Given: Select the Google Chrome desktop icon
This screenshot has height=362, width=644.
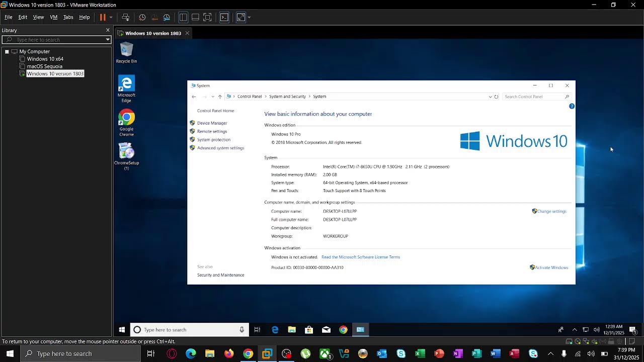Looking at the screenshot, I should pos(126,123).
